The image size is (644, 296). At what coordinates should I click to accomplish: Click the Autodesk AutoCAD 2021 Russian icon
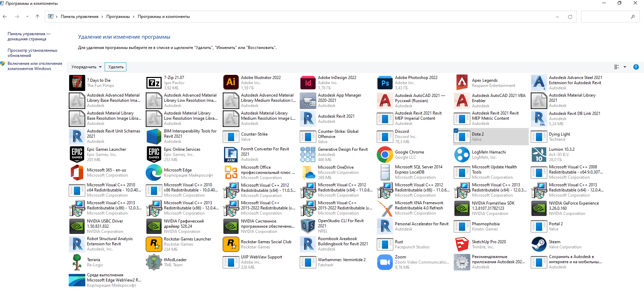(x=385, y=101)
